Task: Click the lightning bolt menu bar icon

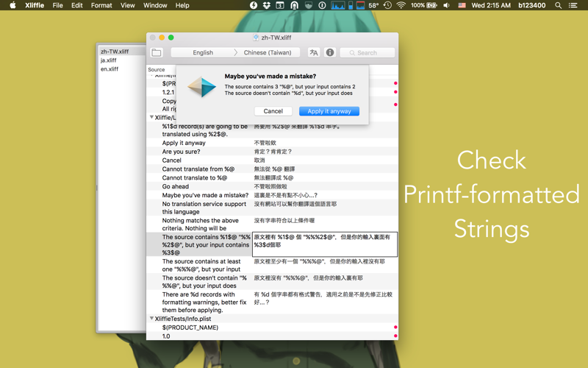Action: pyautogui.click(x=254, y=5)
